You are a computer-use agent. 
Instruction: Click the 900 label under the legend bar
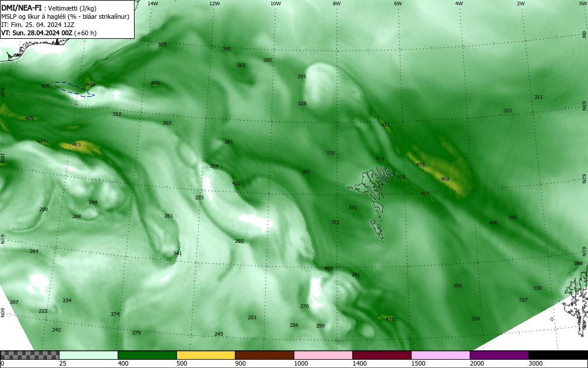coord(240,363)
